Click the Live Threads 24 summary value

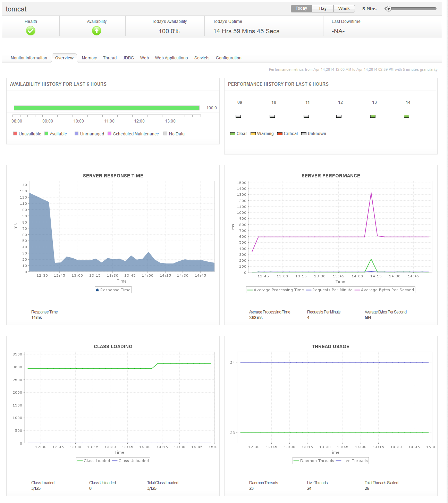click(x=309, y=488)
